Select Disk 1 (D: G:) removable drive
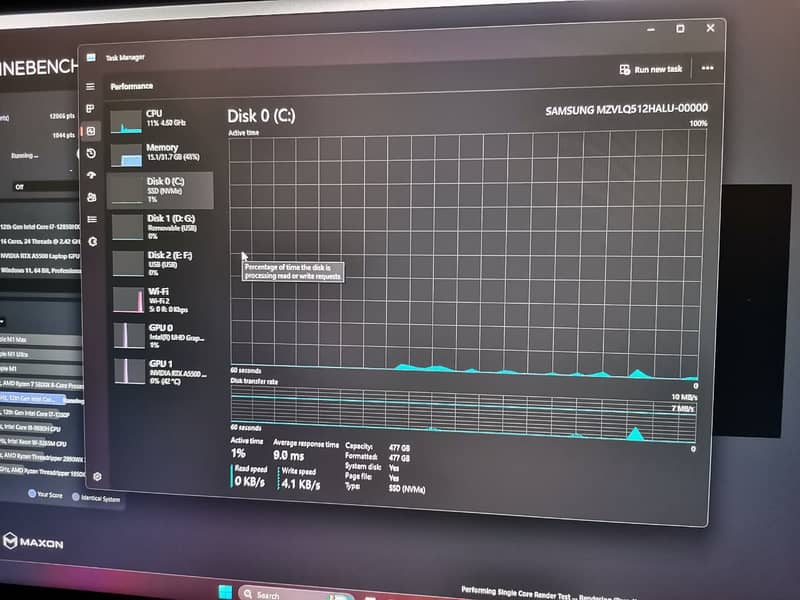The width and height of the screenshot is (800, 600). [162, 225]
